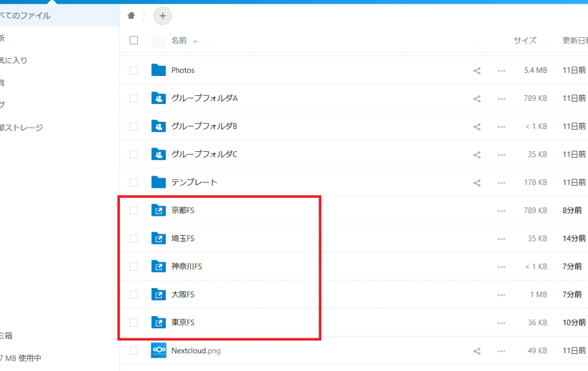Select the checkbox beside 埼玉FS
This screenshot has height=371, width=588.
click(x=133, y=238)
